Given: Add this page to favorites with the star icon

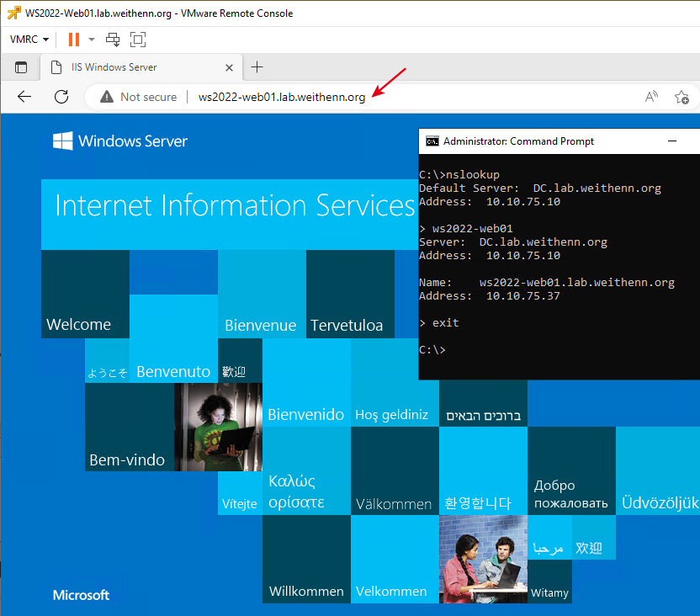Looking at the screenshot, I should pos(681,97).
